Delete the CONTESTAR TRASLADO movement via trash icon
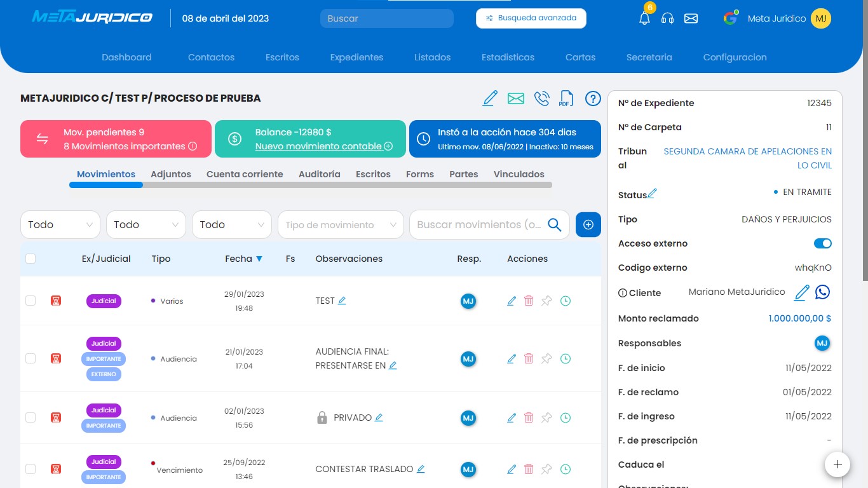This screenshot has height=488, width=868. tap(529, 469)
